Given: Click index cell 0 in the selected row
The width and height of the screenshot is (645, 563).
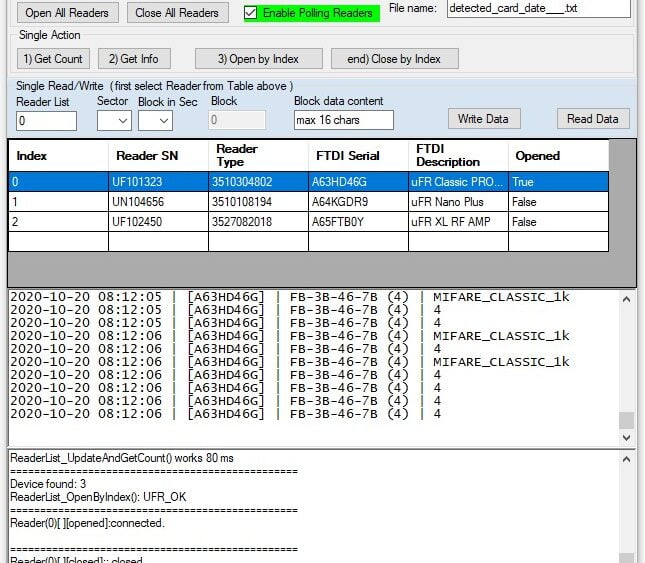Looking at the screenshot, I should coord(58,182).
